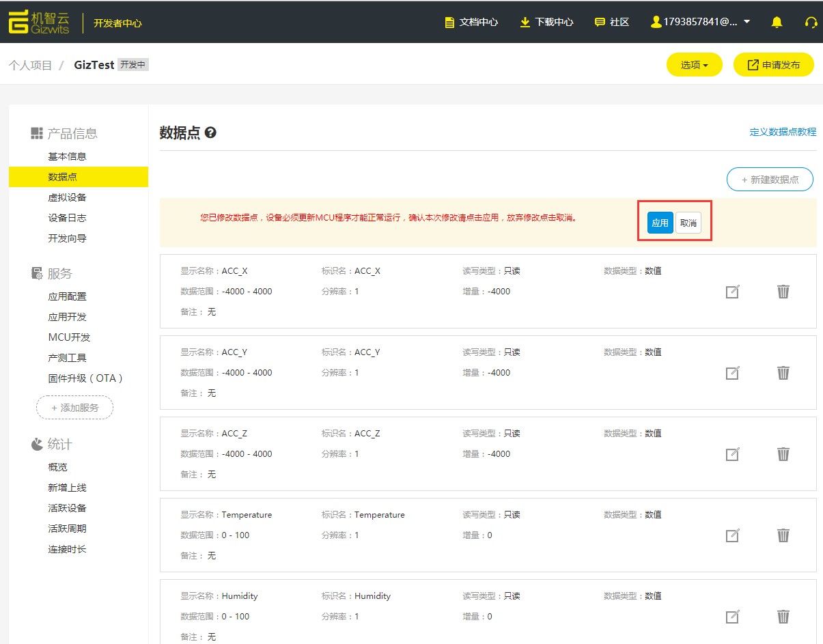The image size is (823, 644).
Task: Click the edit icon for Temperature data point
Action: (732, 535)
